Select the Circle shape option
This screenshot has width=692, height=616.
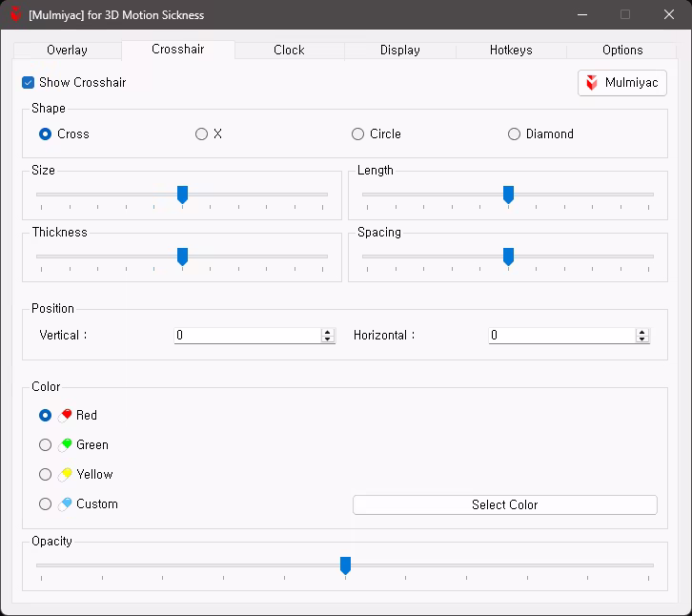click(x=357, y=133)
